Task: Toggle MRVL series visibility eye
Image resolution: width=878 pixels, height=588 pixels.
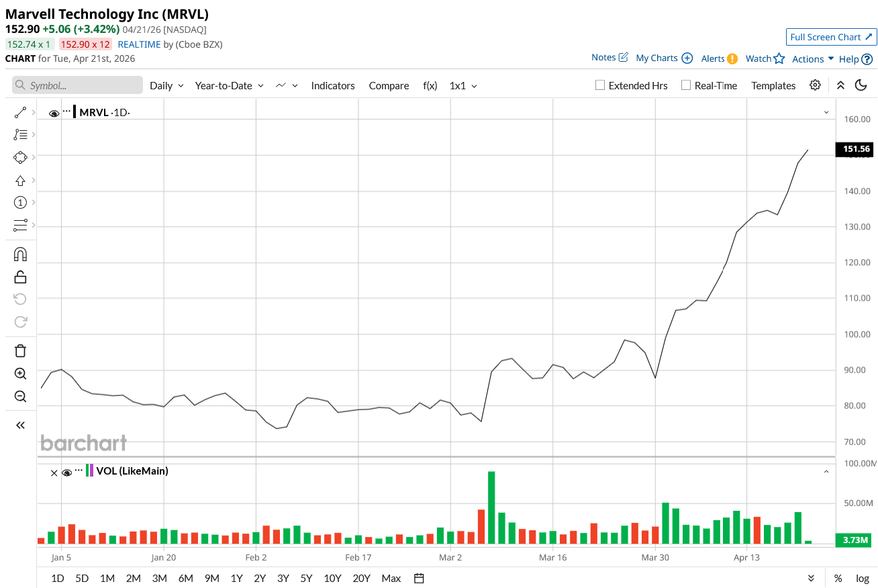Action: [x=54, y=113]
